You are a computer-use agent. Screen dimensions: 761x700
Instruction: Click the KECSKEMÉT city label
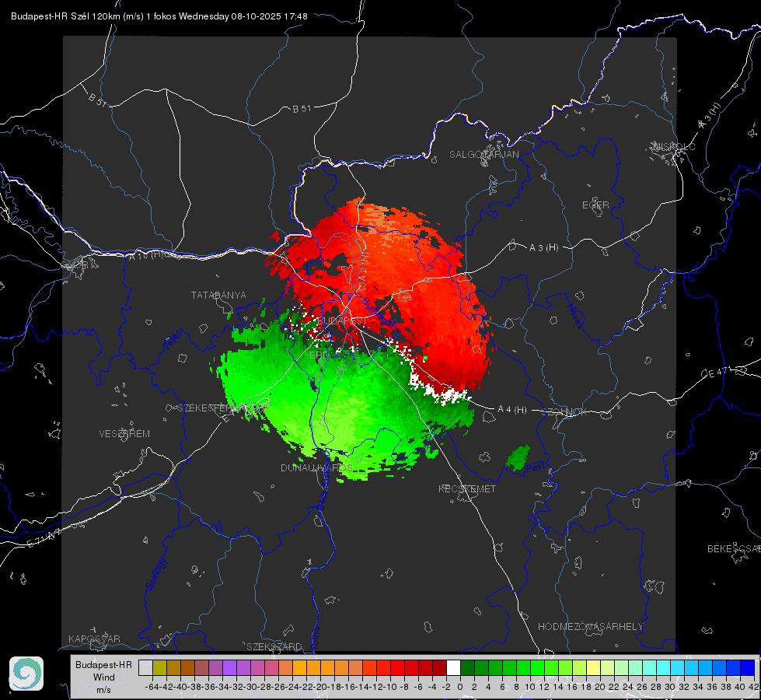pyautogui.click(x=467, y=488)
